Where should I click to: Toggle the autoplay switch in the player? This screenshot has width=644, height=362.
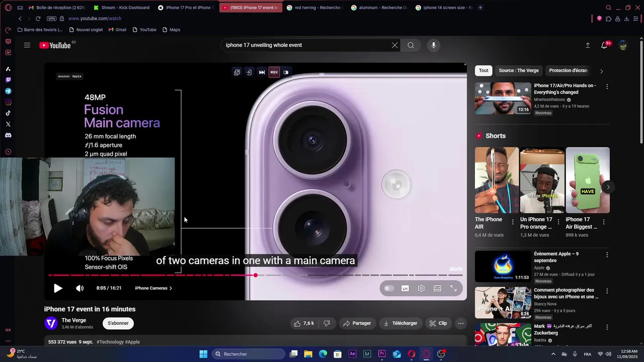[389, 288]
